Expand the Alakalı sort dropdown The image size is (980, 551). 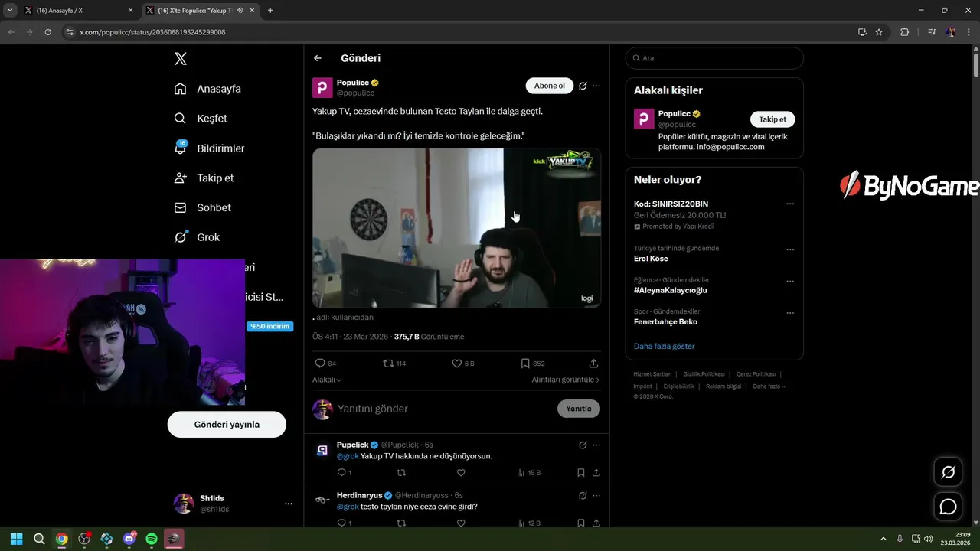327,380
